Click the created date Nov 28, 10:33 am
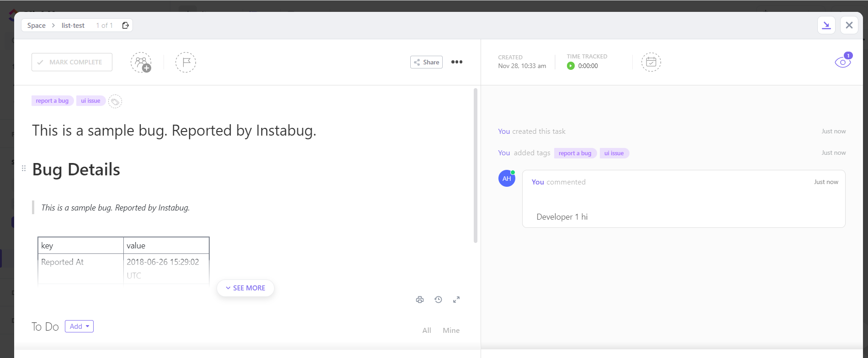 coord(522,66)
